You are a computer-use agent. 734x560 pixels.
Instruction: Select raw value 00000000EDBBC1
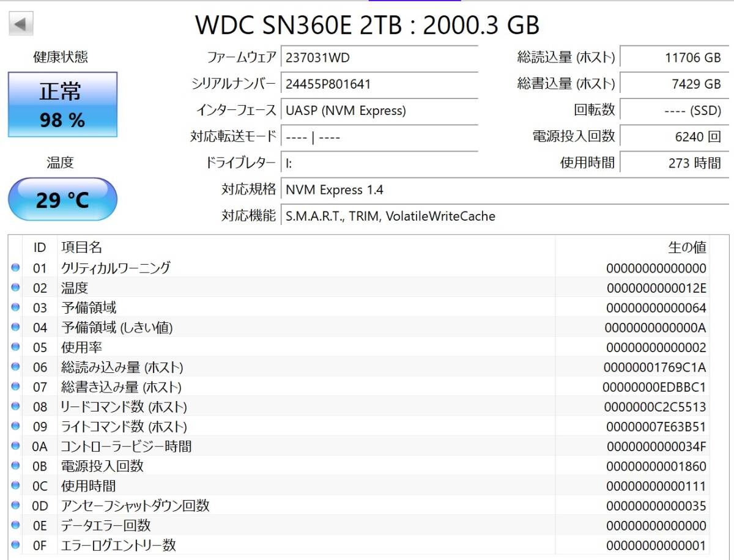[x=654, y=387]
